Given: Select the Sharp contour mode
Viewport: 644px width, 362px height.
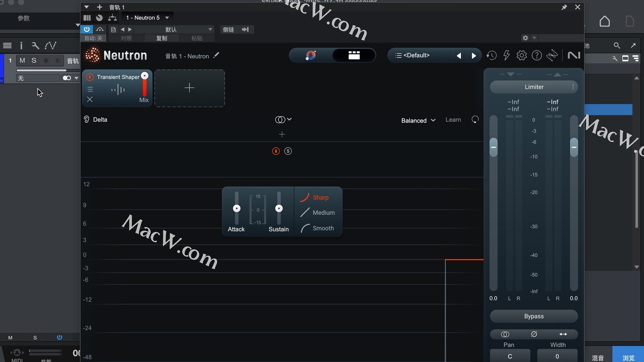Looking at the screenshot, I should point(315,197).
